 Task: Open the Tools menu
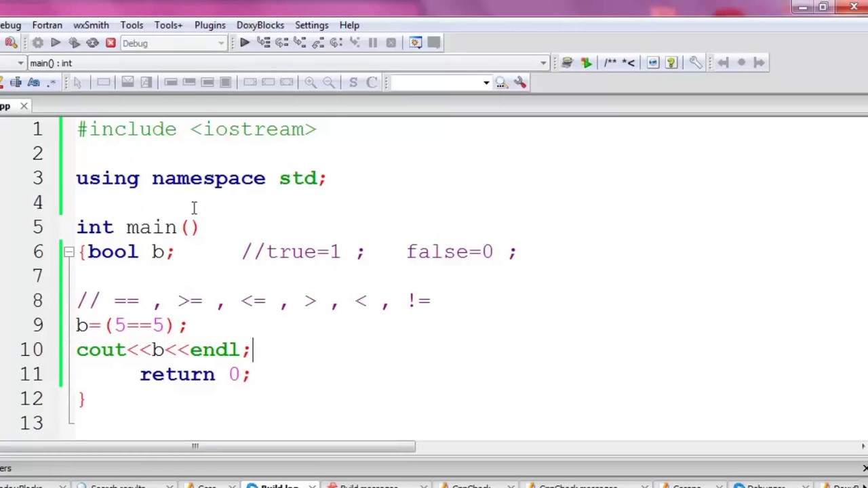pos(132,25)
